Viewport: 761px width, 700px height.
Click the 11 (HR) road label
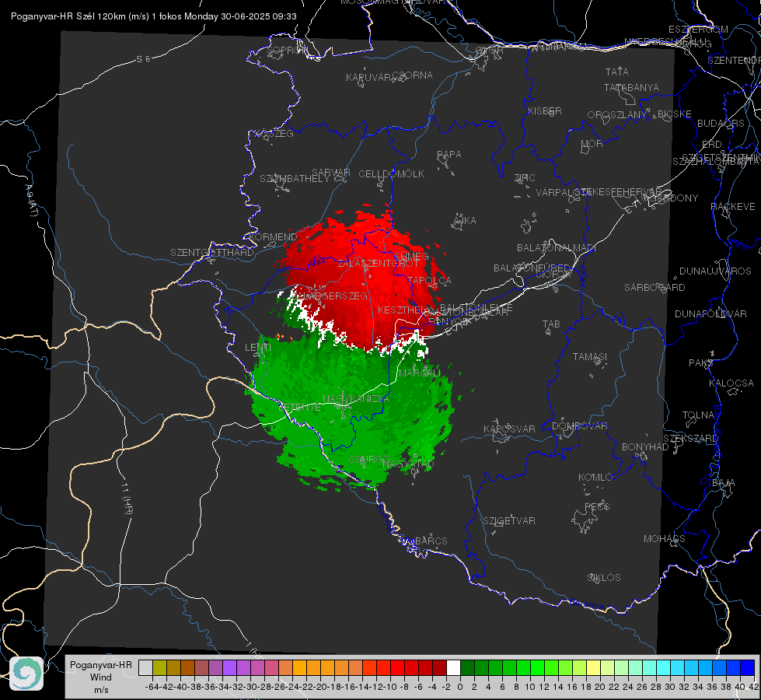pos(126,498)
